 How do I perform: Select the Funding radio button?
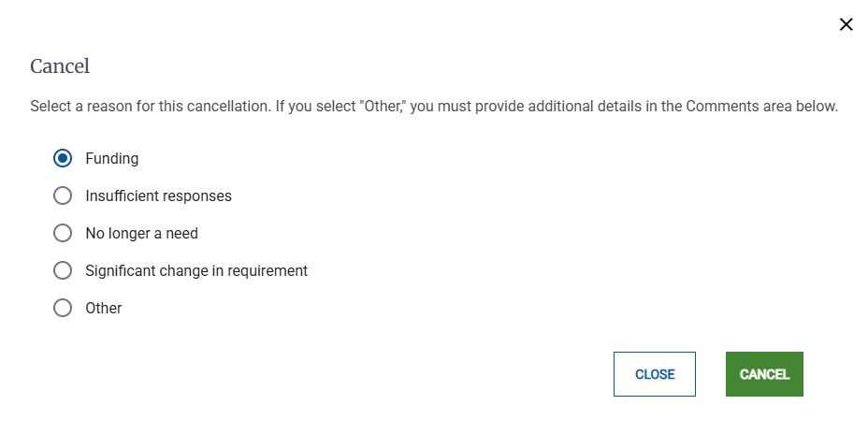pos(63,159)
